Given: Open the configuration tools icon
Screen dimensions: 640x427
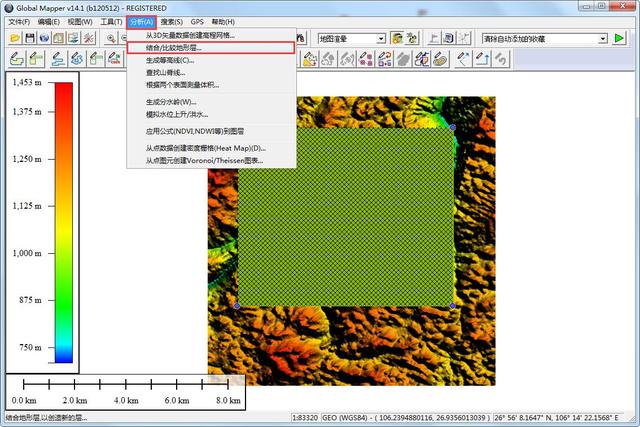Looking at the screenshot, I should point(89,38).
